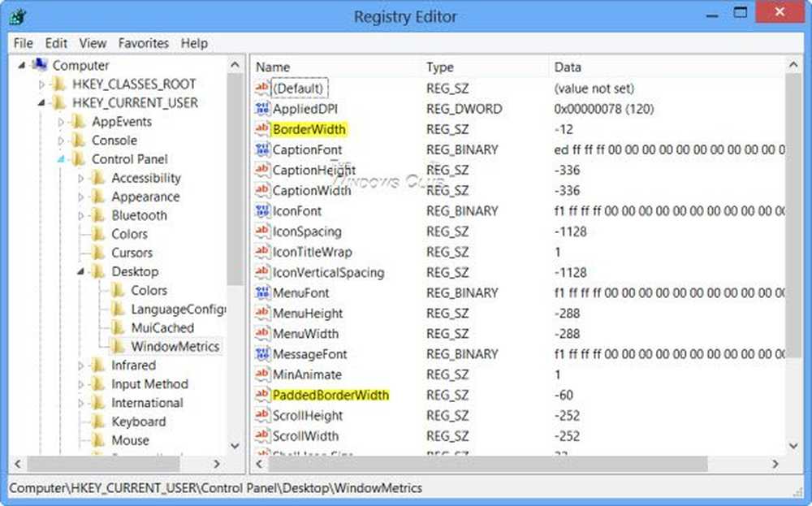
Task: Select the AppliedDPI DWORD value icon
Action: coord(261,109)
